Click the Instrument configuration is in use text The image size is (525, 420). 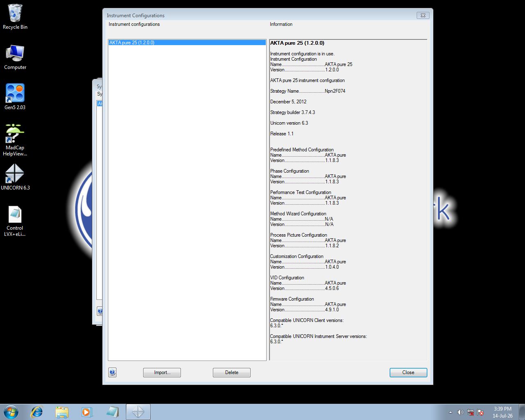click(x=302, y=54)
